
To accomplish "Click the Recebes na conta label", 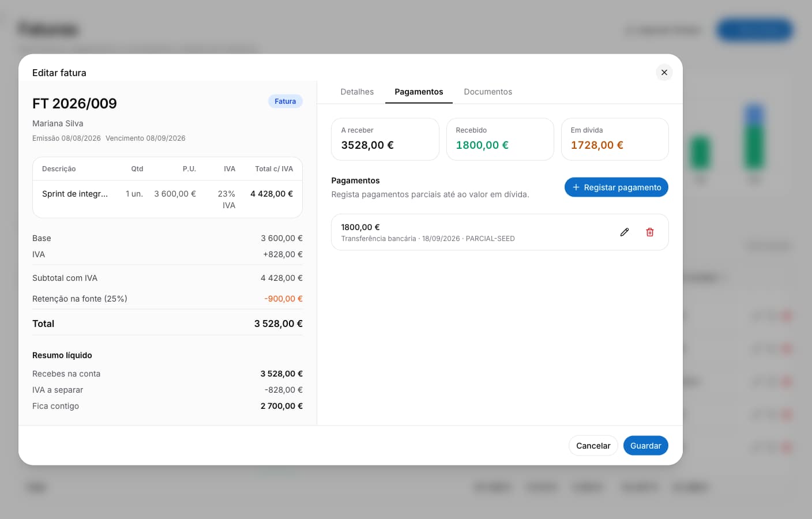I will [x=66, y=374].
